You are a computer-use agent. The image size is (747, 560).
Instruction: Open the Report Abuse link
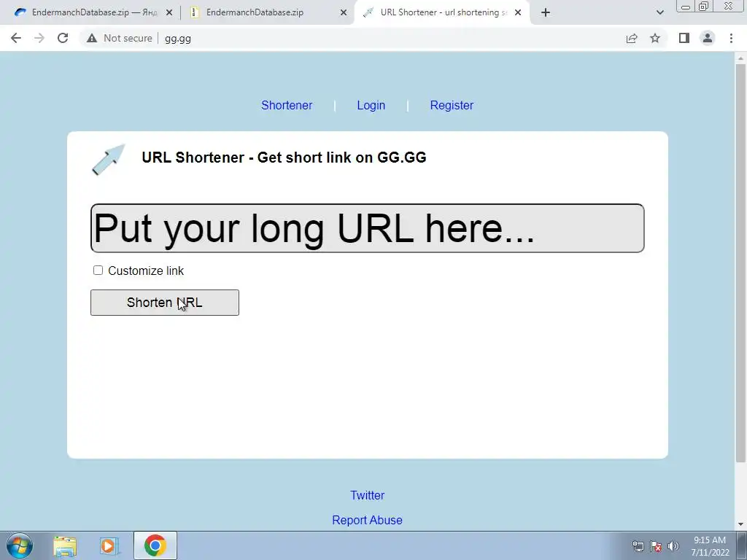(368, 520)
